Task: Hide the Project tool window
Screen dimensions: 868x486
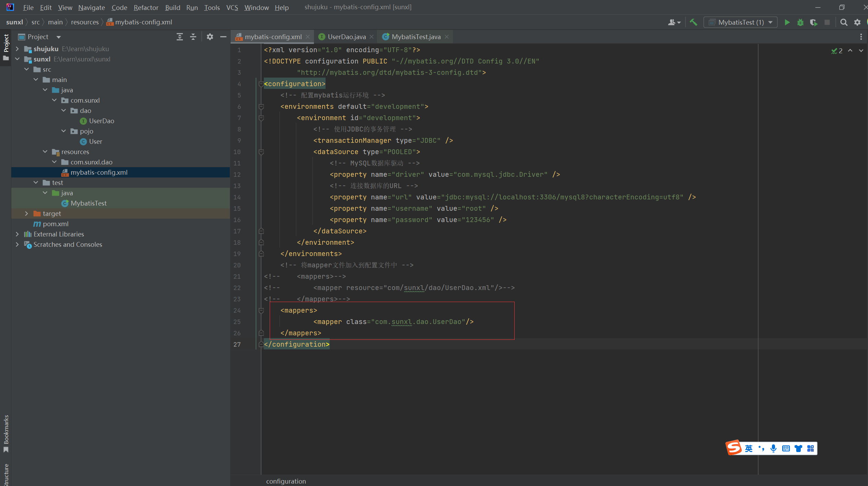Action: (x=223, y=37)
